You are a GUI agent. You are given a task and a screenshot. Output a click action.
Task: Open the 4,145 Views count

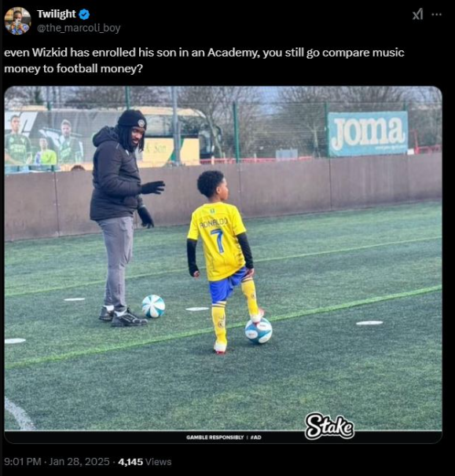point(145,462)
